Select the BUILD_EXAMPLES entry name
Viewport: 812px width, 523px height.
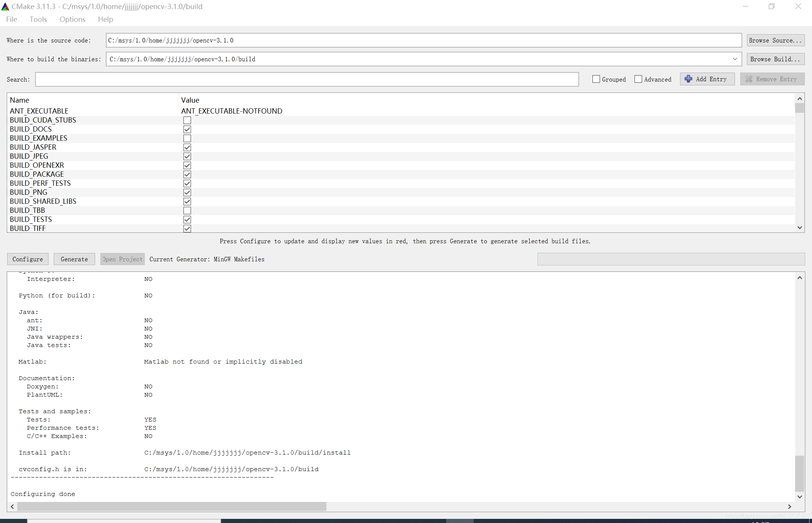(x=39, y=138)
